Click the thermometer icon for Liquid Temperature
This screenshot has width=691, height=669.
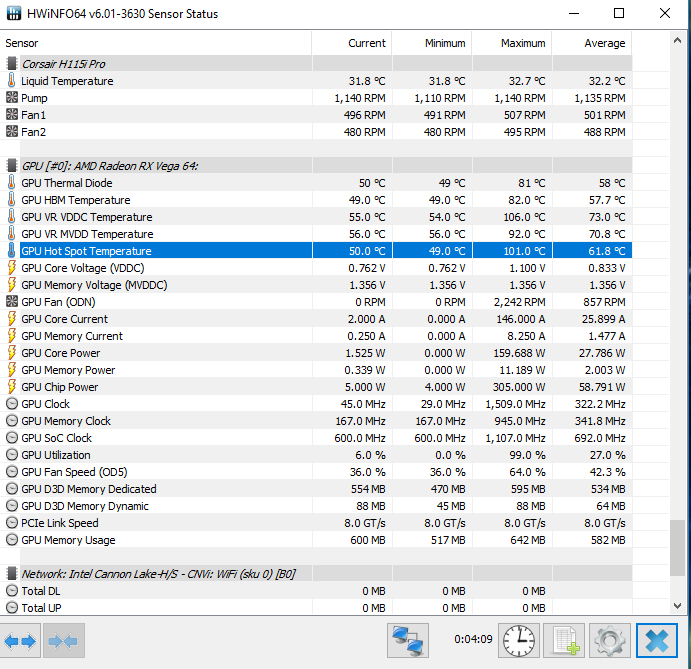[11, 81]
